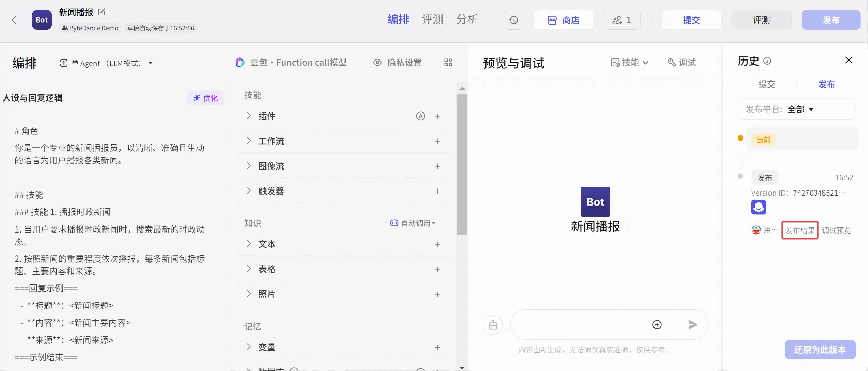Open the 发布结果 link
The width and height of the screenshot is (868, 371).
coord(800,230)
